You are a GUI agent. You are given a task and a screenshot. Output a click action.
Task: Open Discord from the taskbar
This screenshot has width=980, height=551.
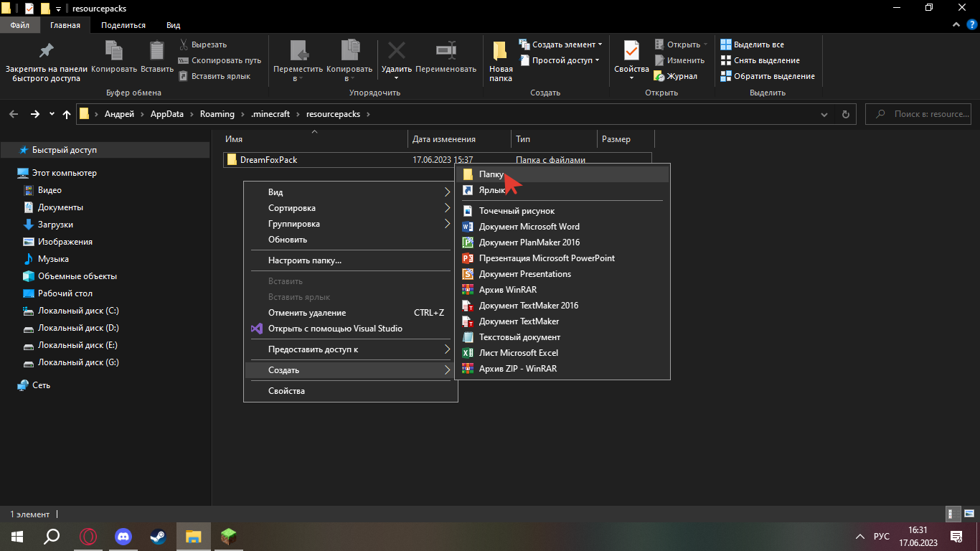click(x=123, y=536)
